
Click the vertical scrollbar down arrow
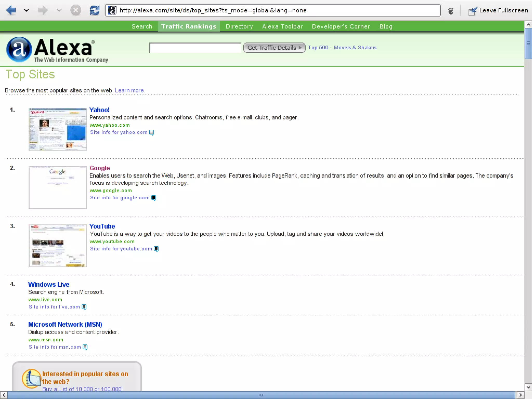pos(528,387)
